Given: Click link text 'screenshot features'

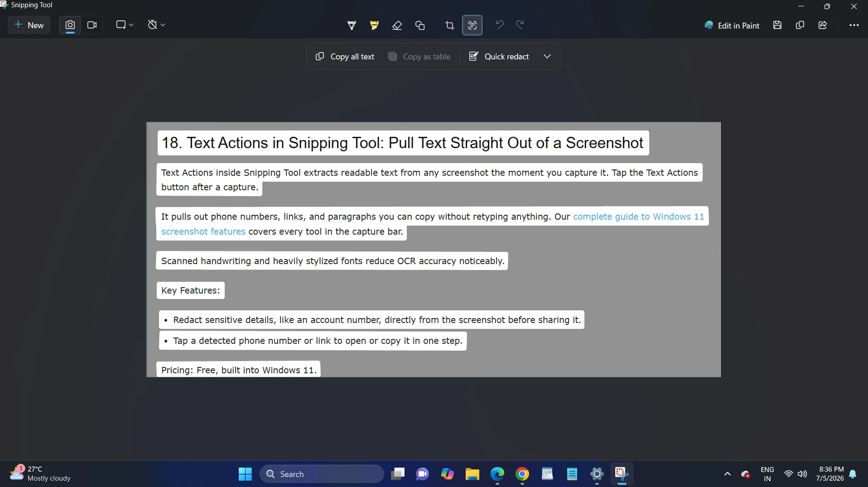Looking at the screenshot, I should point(203,231).
